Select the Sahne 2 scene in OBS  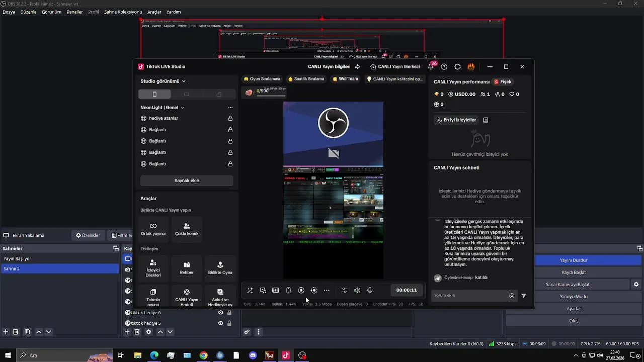point(59,268)
